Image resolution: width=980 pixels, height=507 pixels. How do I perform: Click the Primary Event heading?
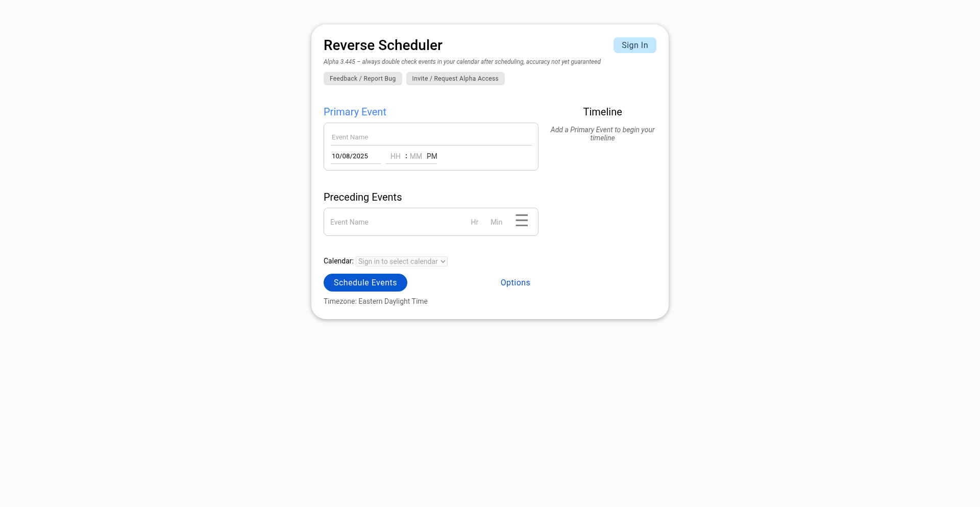tap(355, 112)
